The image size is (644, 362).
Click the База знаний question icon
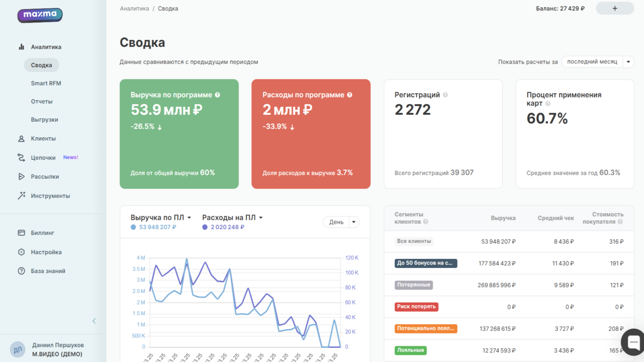point(21,271)
